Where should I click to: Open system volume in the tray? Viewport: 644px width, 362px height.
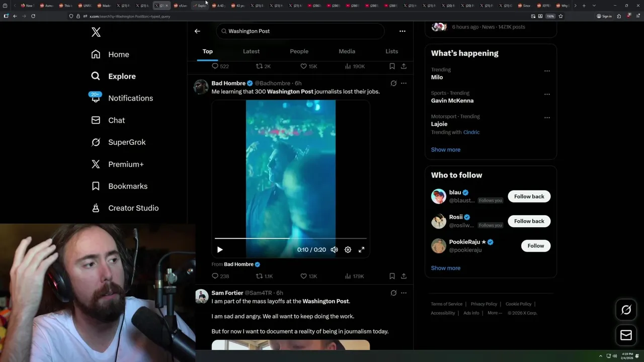coord(615,356)
